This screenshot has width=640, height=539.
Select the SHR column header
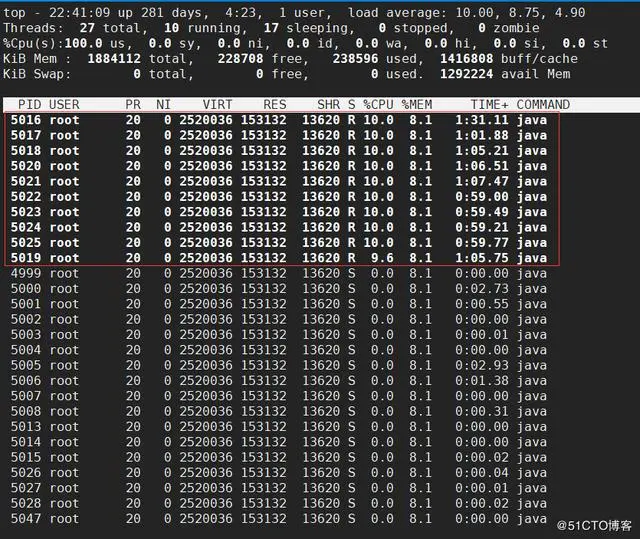329,104
